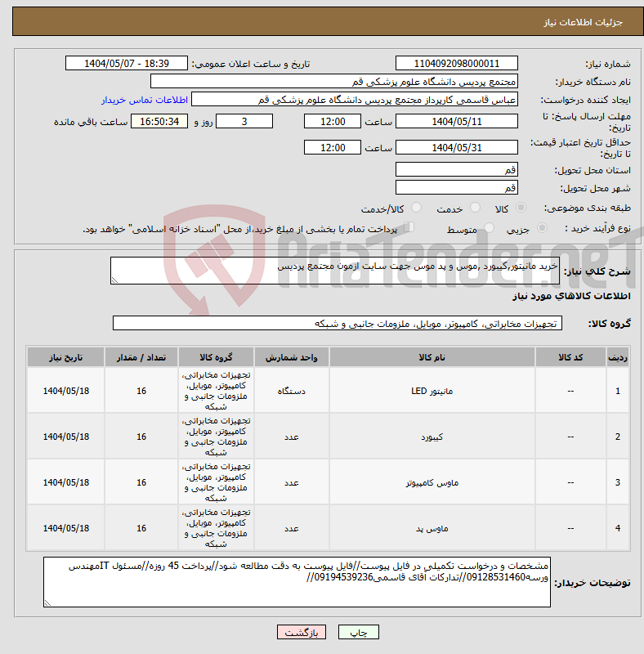Click the نام کالا column header
Viewport: 644px width, 654px height.
pyautogui.click(x=432, y=357)
